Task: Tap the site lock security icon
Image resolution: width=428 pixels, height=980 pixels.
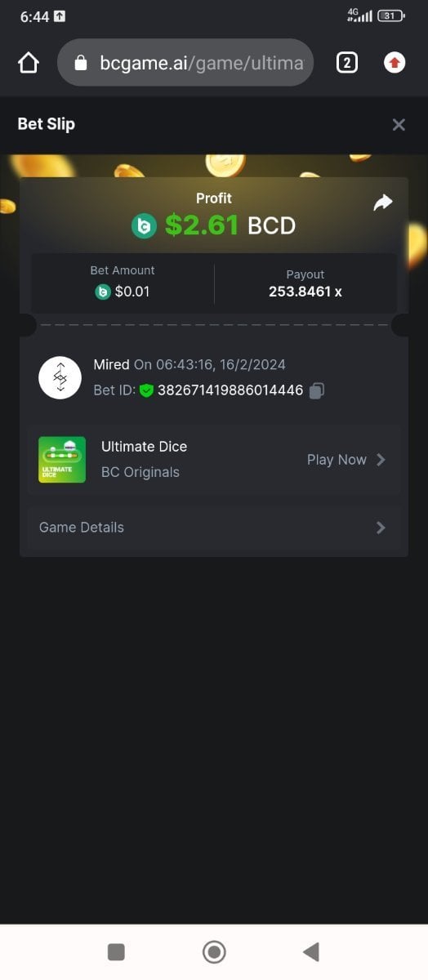Action: click(80, 63)
